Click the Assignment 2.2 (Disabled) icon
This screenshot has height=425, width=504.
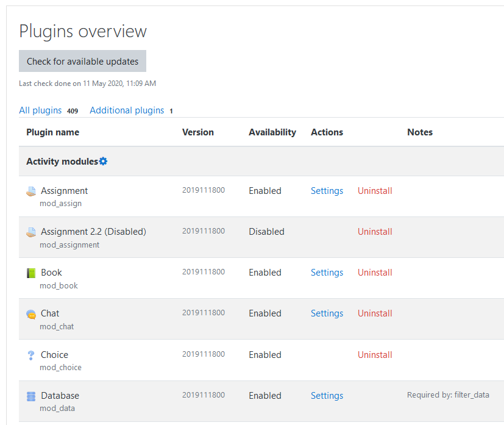(x=31, y=232)
